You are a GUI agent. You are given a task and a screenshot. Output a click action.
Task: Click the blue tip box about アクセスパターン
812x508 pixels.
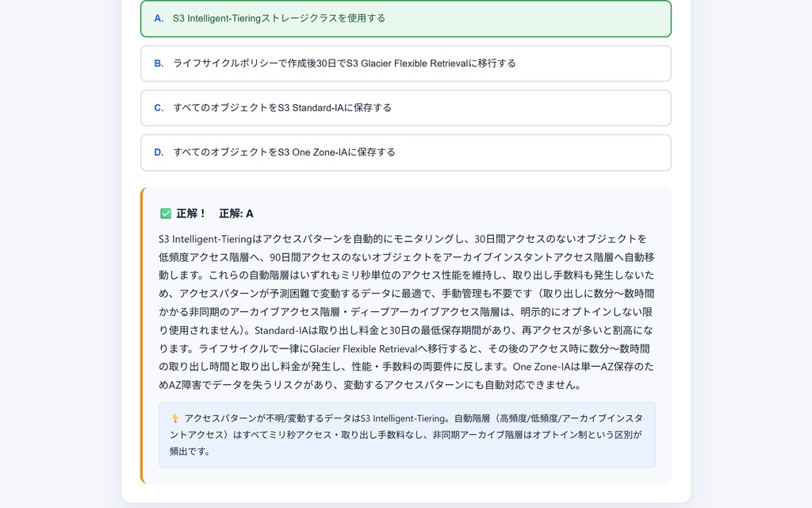click(407, 435)
